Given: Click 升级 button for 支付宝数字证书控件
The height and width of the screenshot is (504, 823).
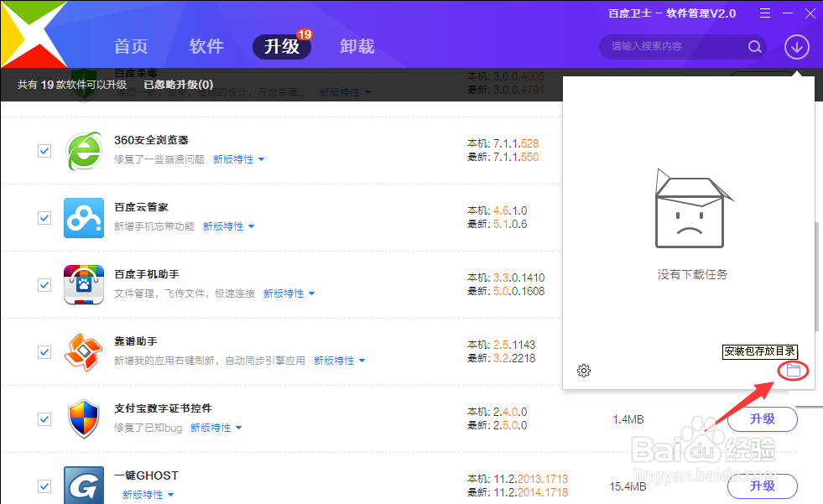Looking at the screenshot, I should 762,418.
